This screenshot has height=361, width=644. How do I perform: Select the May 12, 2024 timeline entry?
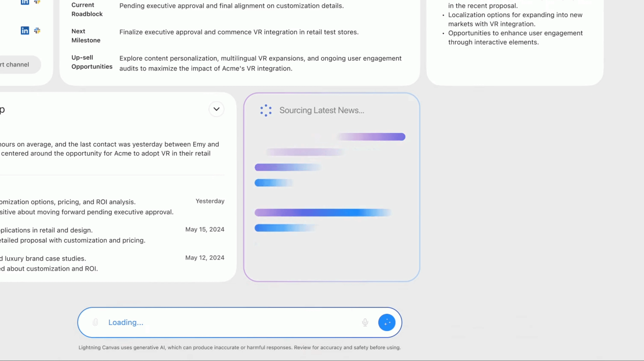tap(204, 257)
